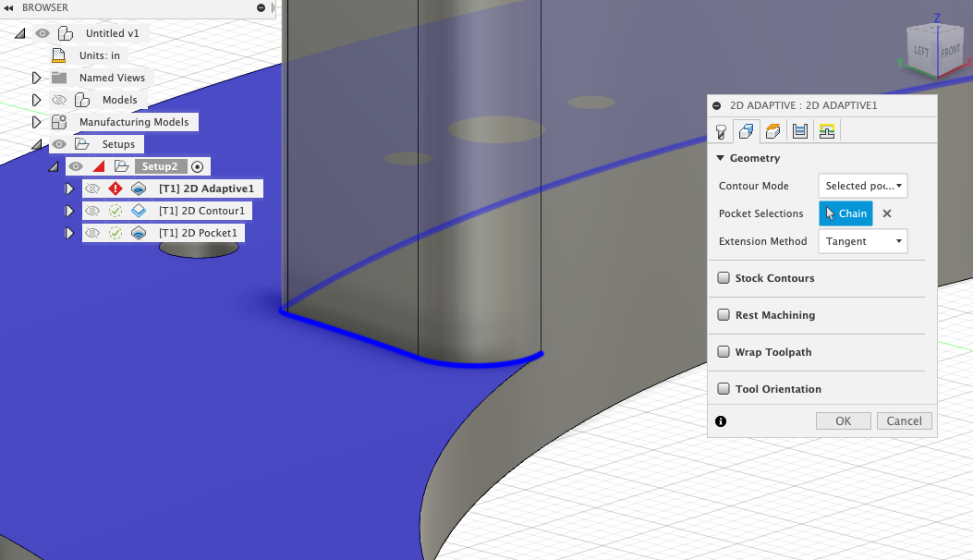This screenshot has width=973, height=560.
Task: Click the info icon in the dialog footer
Action: [722, 420]
